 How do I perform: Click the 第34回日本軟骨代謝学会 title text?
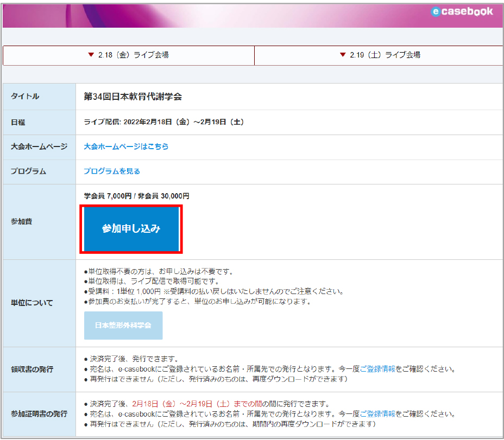(133, 97)
